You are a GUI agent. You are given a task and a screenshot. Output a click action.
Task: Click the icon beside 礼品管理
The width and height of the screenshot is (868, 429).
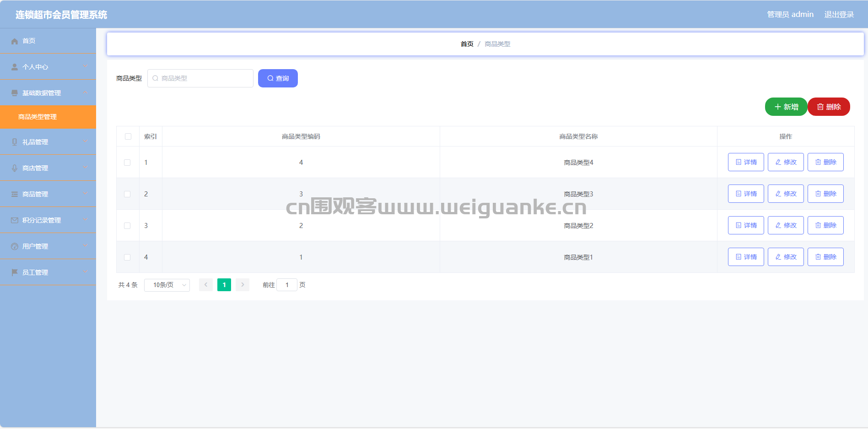(x=15, y=142)
